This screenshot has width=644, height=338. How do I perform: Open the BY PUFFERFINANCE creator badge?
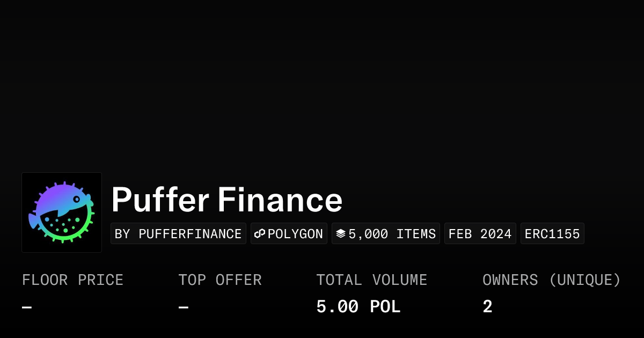178,234
